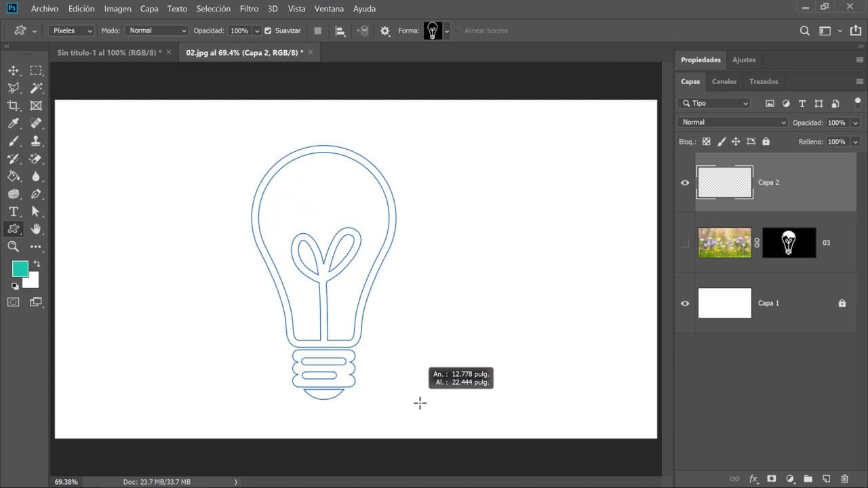Create a new layer with the page icon
Image resolution: width=868 pixels, height=488 pixels.
pos(826,479)
